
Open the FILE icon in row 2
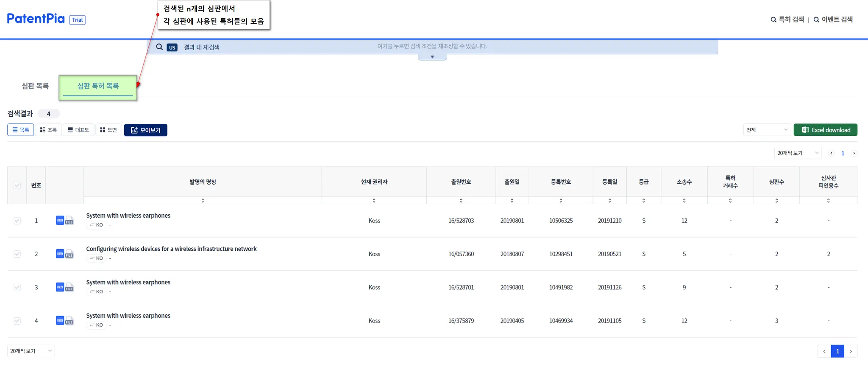click(x=70, y=254)
